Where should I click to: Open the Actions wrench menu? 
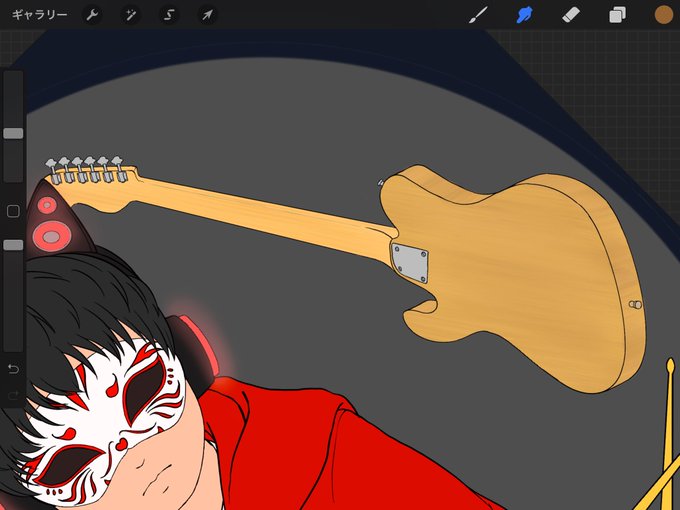[92, 15]
